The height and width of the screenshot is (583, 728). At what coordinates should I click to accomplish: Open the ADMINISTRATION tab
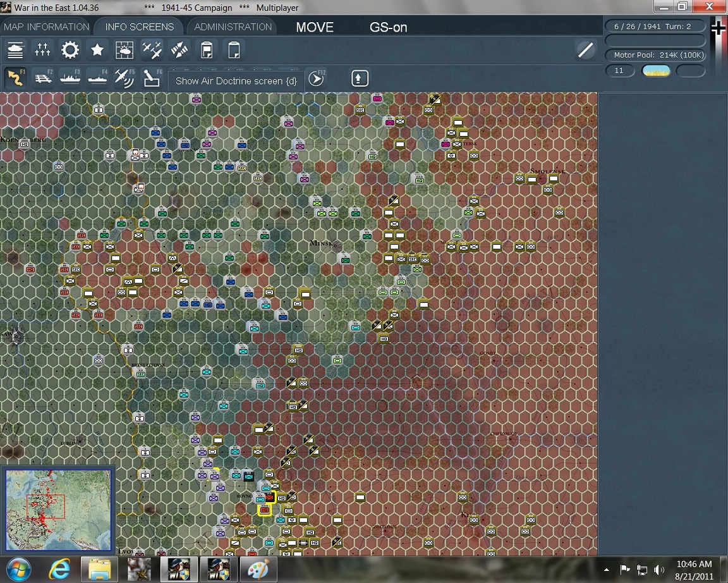click(x=233, y=27)
